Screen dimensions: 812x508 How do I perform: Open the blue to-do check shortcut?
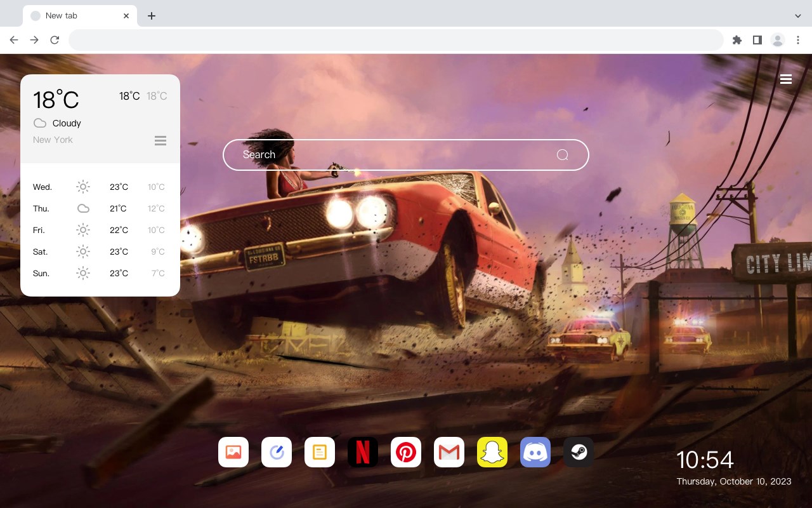click(277, 452)
